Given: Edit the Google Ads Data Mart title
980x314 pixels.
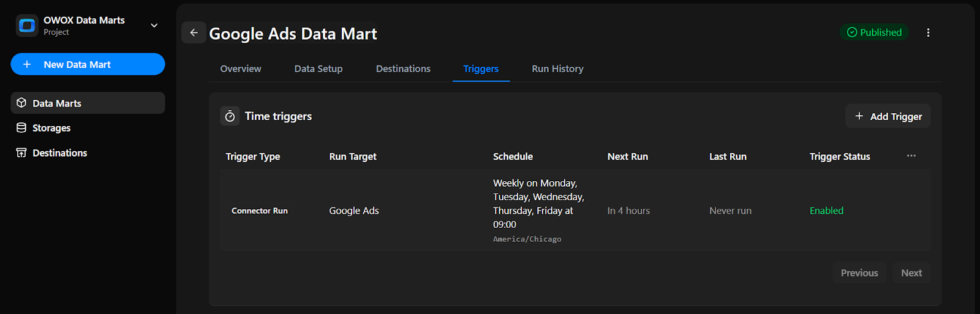Looking at the screenshot, I should [x=293, y=34].
